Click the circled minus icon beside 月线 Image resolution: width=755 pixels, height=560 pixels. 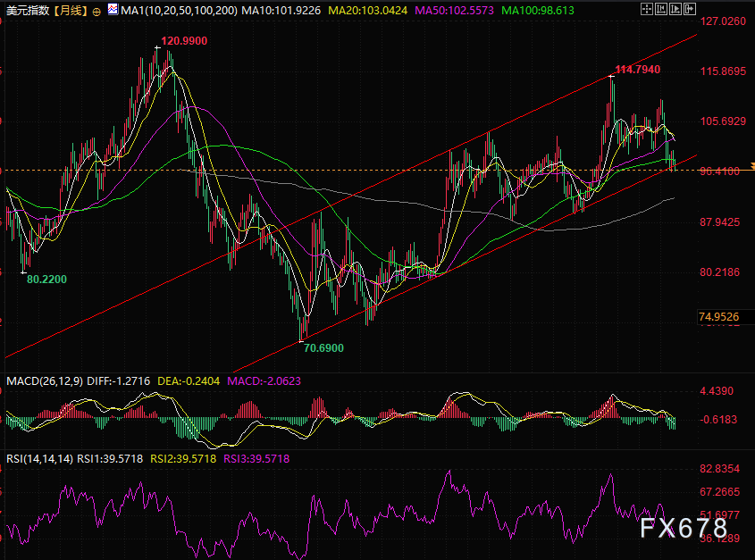click(96, 12)
